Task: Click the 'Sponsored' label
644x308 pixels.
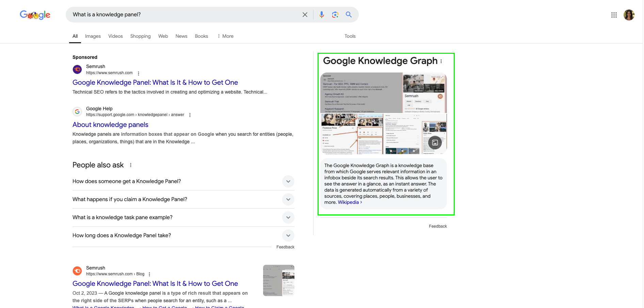Action: tap(85, 57)
